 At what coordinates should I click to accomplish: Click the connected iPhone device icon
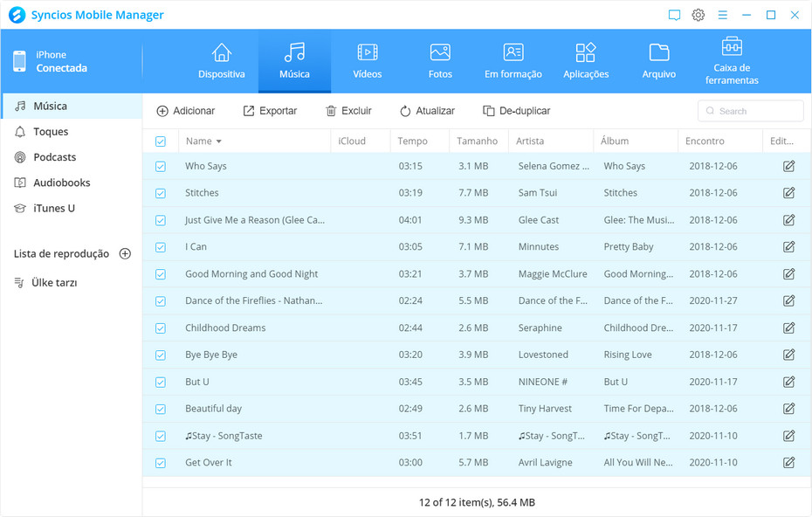pyautogui.click(x=19, y=61)
